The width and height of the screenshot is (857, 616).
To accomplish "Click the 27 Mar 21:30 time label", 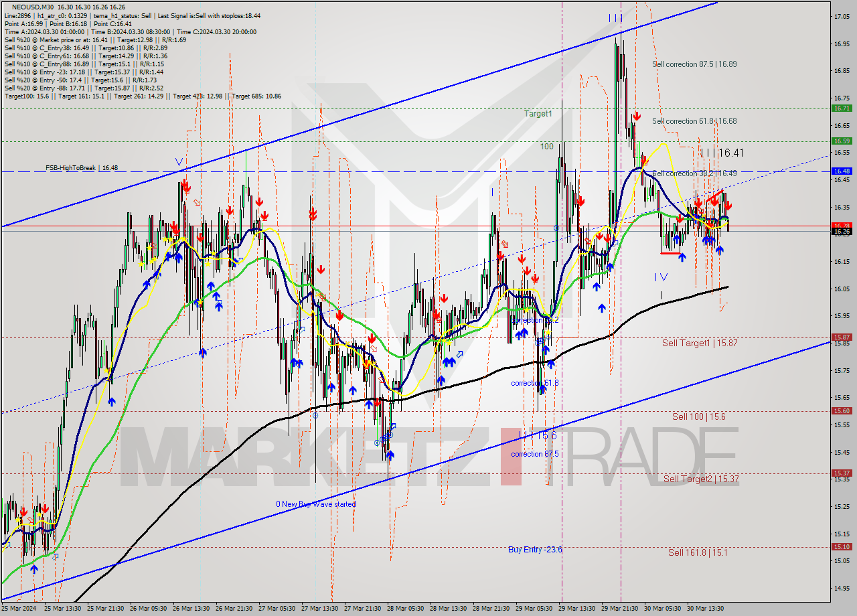I will 362,609.
